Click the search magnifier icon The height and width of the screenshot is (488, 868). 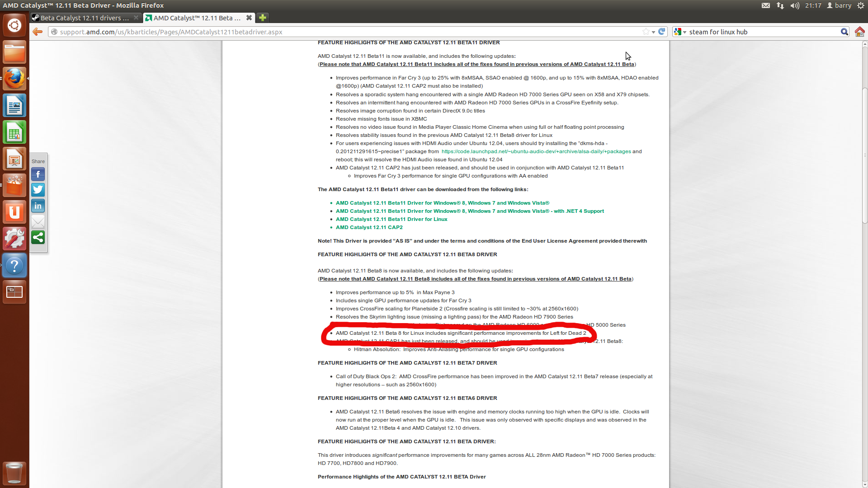click(844, 32)
